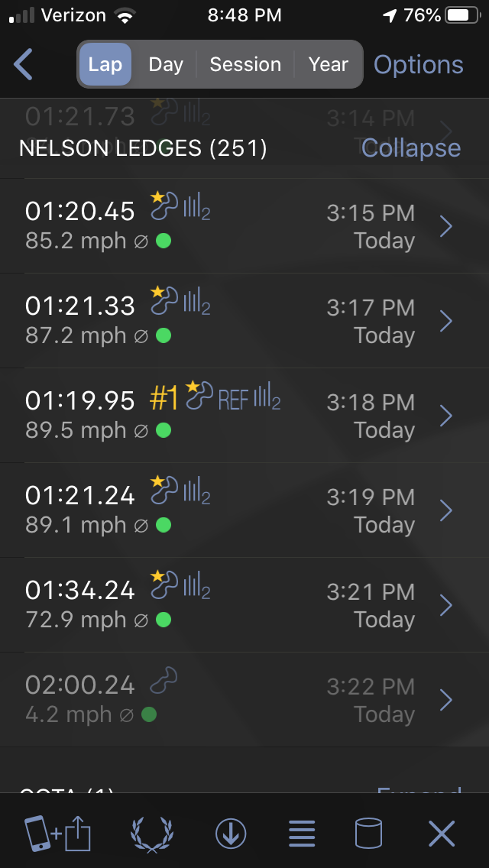Tap data bars icon on 01:34.24 lap
The width and height of the screenshot is (489, 868).
pos(196,586)
